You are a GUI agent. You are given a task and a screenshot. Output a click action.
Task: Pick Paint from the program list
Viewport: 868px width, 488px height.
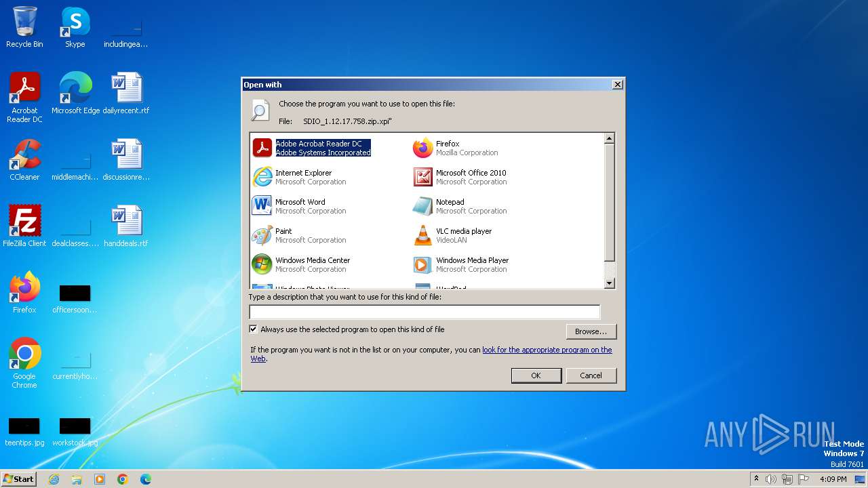[299, 235]
